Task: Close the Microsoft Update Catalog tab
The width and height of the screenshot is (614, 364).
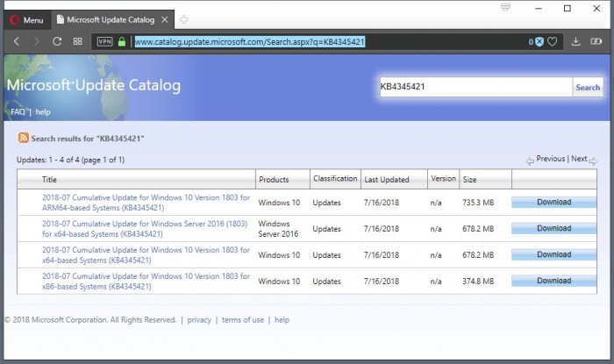Action: [165, 19]
